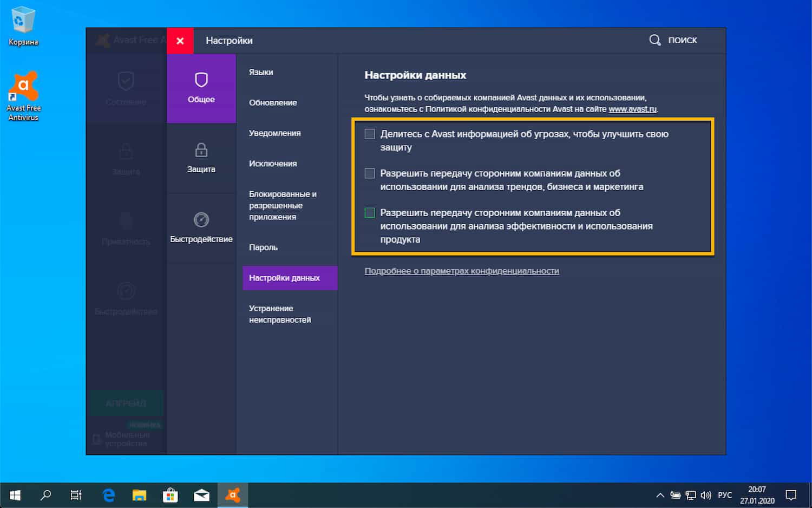This screenshot has width=812, height=508.
Task: Select the shield Общее settings icon
Action: click(x=201, y=80)
